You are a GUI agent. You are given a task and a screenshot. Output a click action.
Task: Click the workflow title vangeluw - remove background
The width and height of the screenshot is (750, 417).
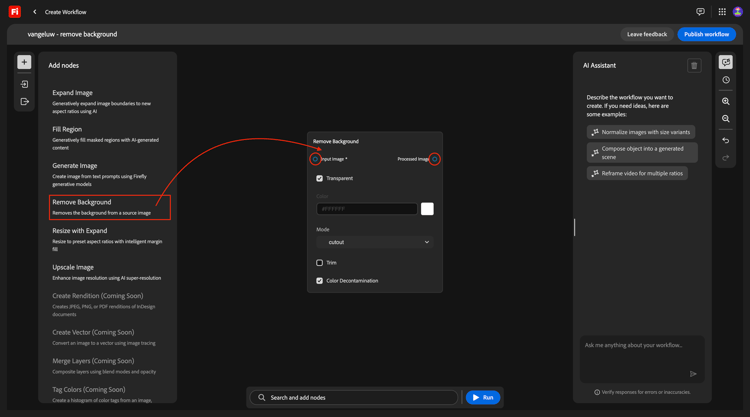click(72, 34)
